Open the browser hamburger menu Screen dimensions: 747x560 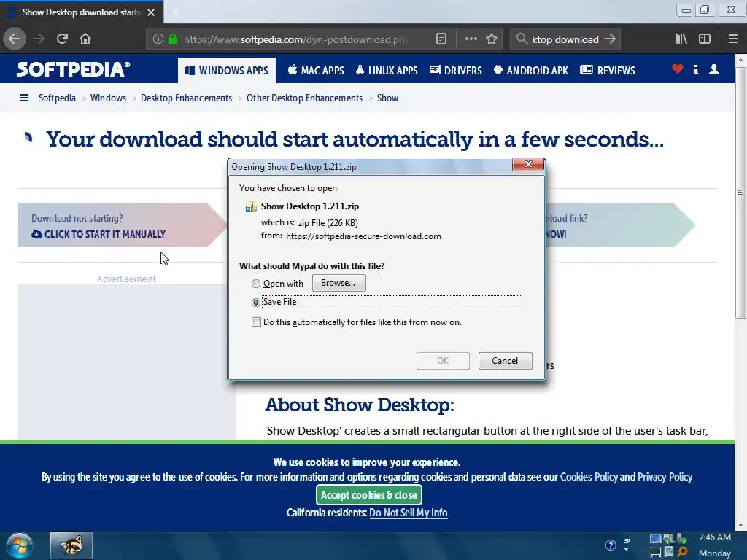[732, 39]
